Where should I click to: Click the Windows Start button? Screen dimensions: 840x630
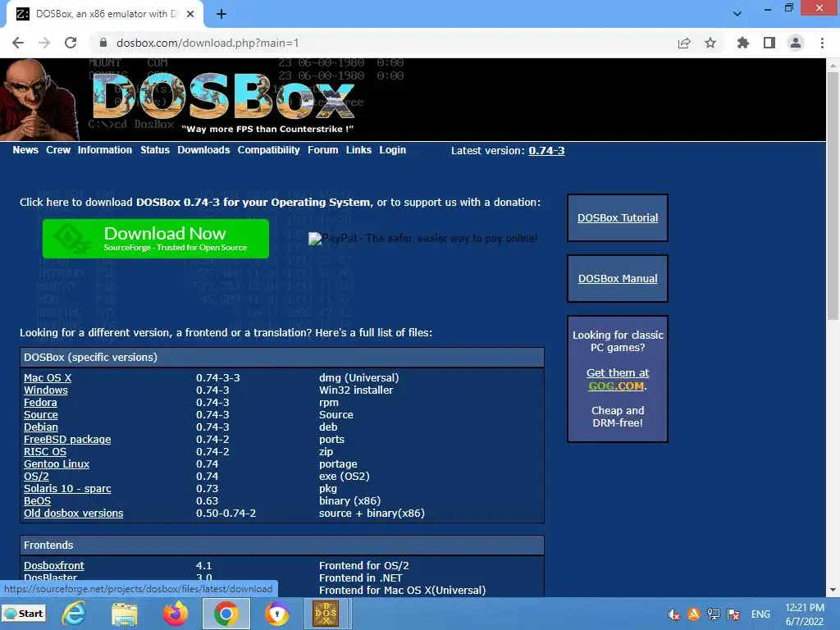pos(24,614)
